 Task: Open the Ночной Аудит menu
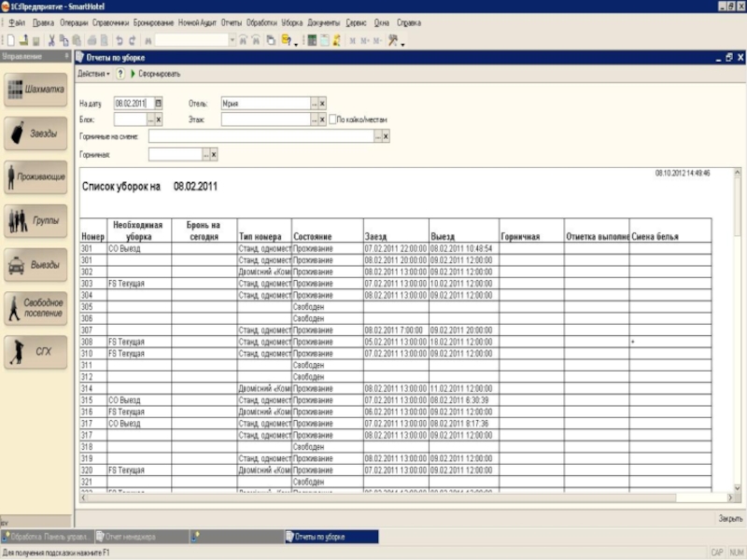click(197, 21)
